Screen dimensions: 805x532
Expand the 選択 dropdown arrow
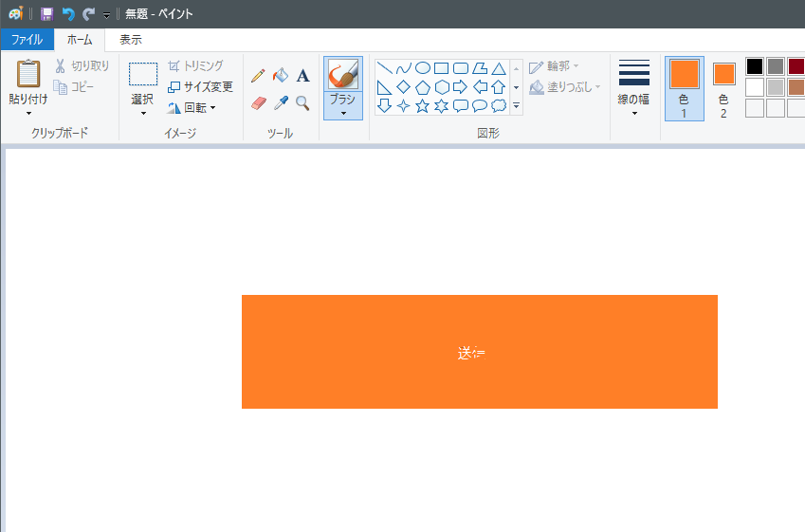143,113
